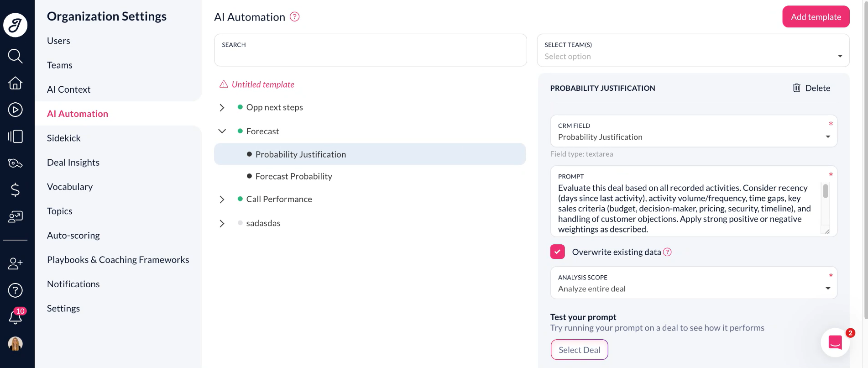Open the search icon in the left sidebar
The height and width of the screenshot is (368, 868).
coord(15,56)
